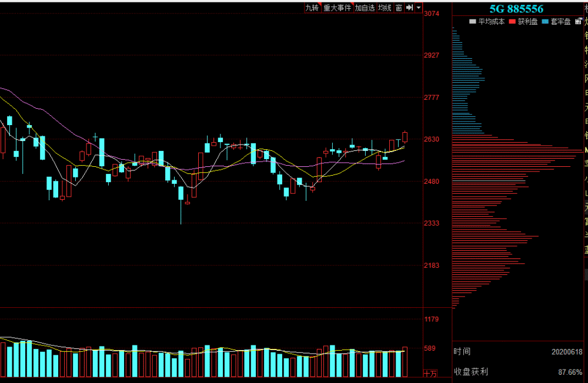Click the 87.66% profit value
The width and height of the screenshot is (588, 383).
tap(570, 372)
